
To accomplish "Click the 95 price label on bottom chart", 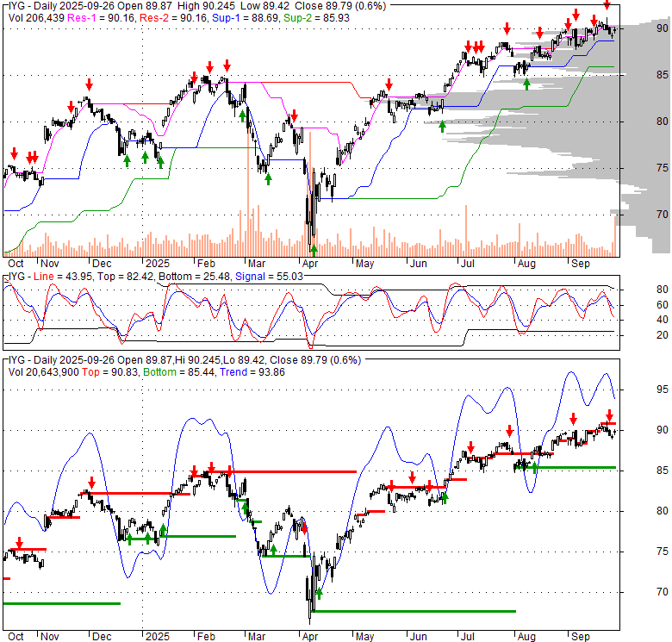I will point(663,390).
